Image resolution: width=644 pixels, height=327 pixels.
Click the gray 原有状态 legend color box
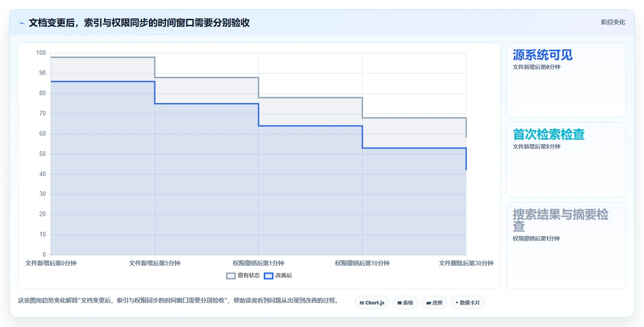231,275
